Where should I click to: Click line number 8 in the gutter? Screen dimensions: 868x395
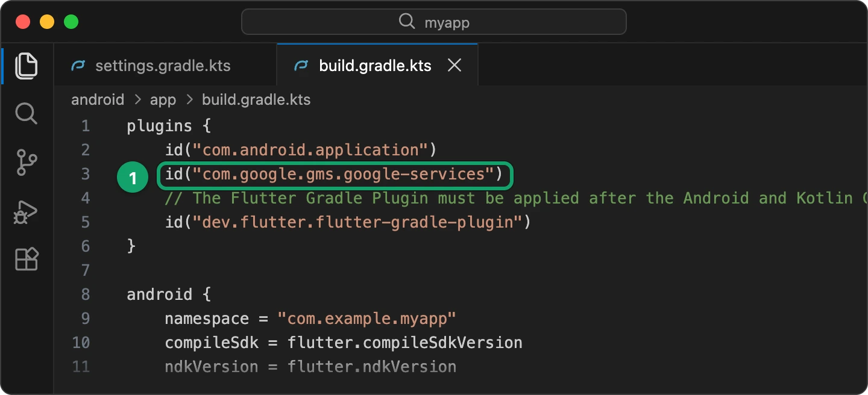tap(85, 294)
